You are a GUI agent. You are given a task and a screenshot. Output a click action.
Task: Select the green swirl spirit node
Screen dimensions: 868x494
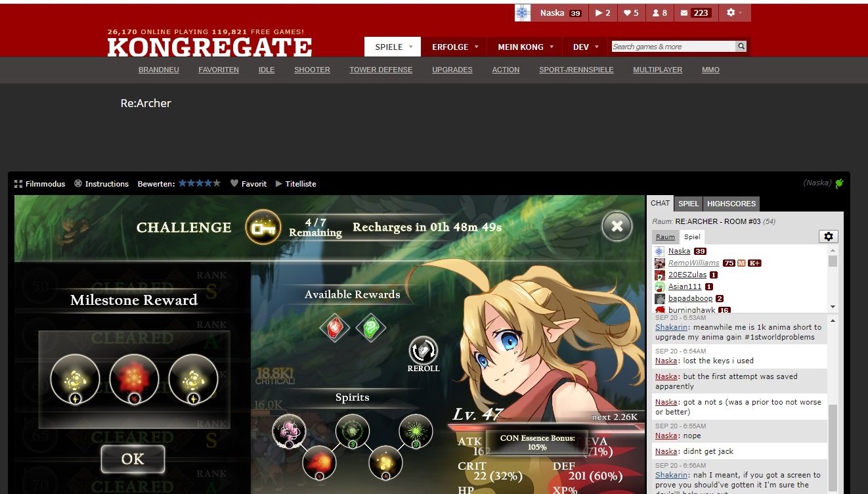353,431
